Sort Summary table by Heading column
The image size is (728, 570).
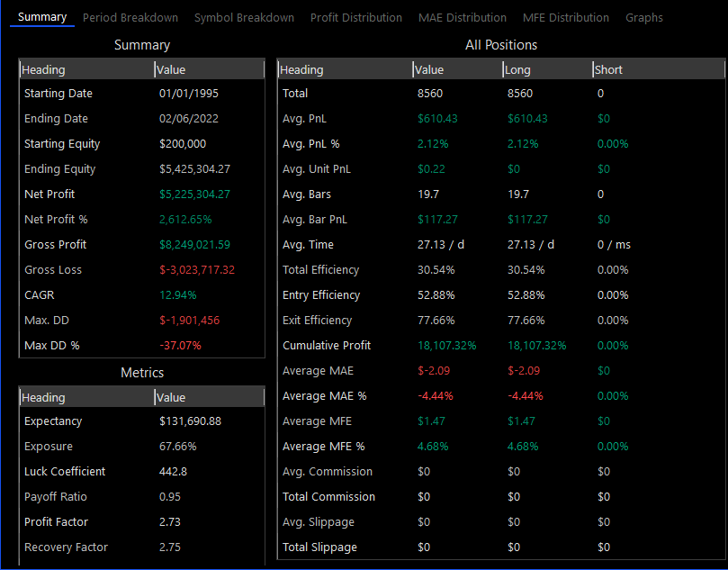coord(86,69)
